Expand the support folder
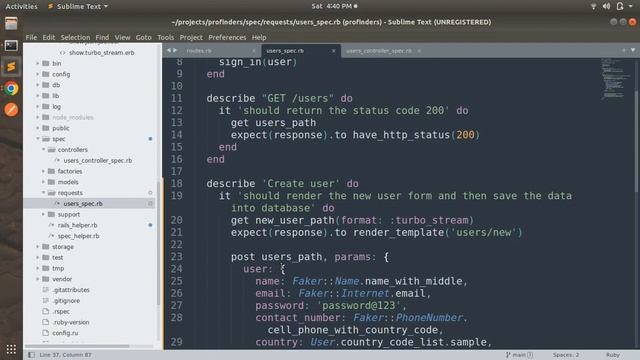Viewport: 640px width, 360px height. (x=44, y=214)
